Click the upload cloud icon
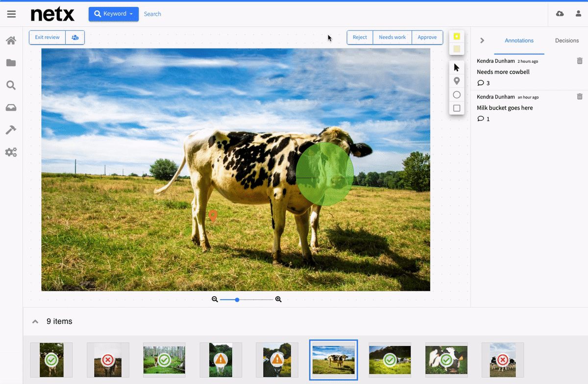Screen dimensions: 588x384 (x=560, y=14)
